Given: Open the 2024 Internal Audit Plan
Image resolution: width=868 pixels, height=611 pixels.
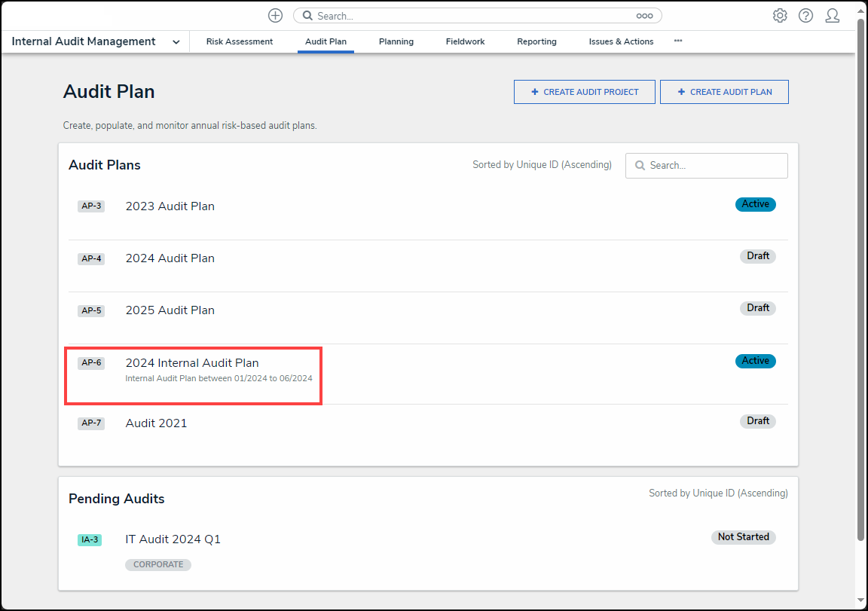Looking at the screenshot, I should tap(192, 363).
